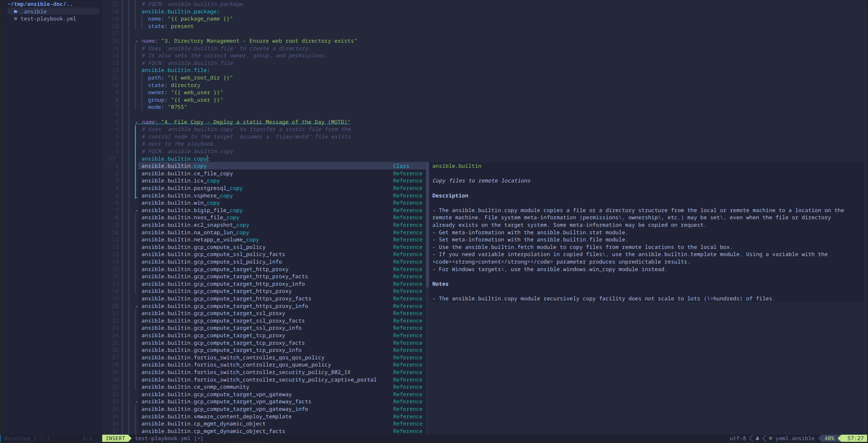Place cursor on the ansible.builtin.file: line
Screen dimensions: 868x443
175,70
